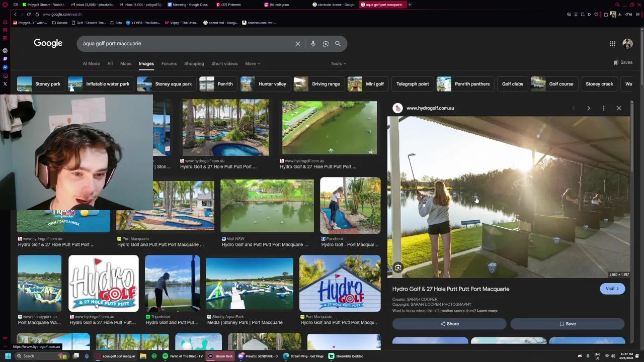Open the Amazon.com bookmark
Screen dimensions: 644x362
[259, 23]
